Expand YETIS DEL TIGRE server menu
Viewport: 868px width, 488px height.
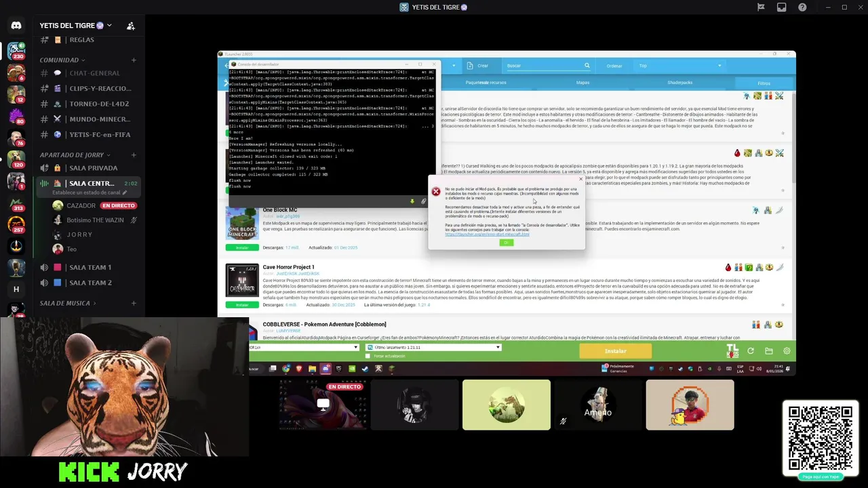point(108,26)
